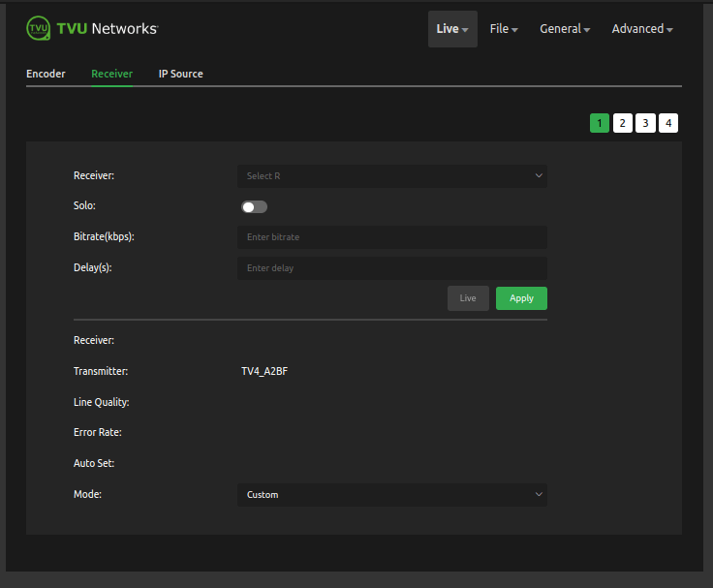The width and height of the screenshot is (713, 588).
Task: Select page 1 button
Action: 600,123
